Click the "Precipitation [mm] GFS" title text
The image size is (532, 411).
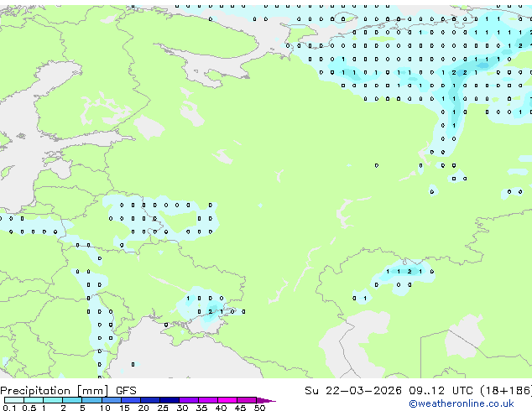(x=68, y=391)
